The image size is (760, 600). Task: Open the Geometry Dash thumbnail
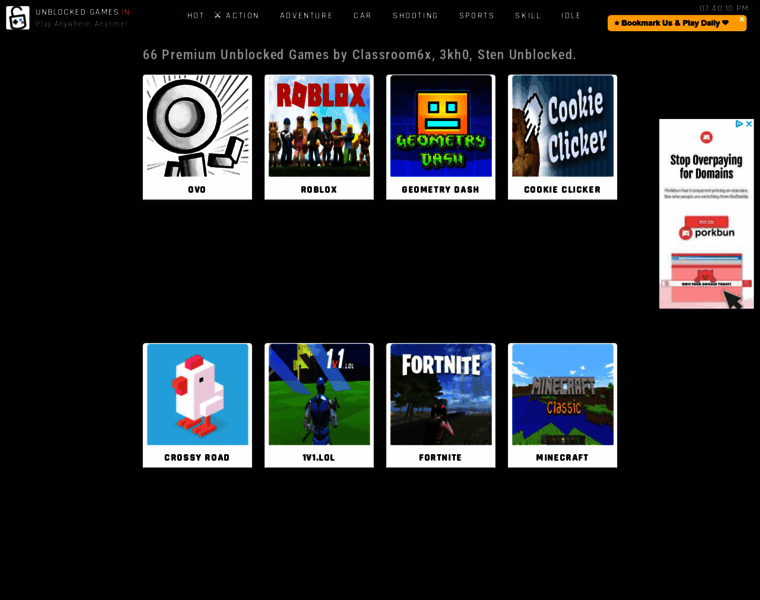441,126
